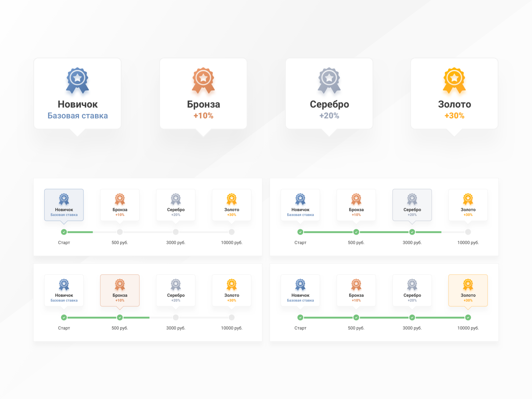Click the 3000 руб. milestone label

coord(176,243)
